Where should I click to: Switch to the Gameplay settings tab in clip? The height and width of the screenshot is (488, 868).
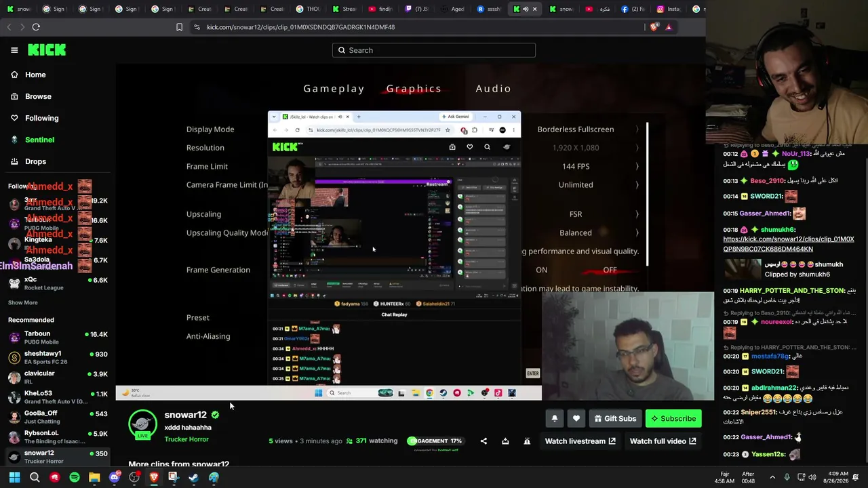(x=334, y=89)
